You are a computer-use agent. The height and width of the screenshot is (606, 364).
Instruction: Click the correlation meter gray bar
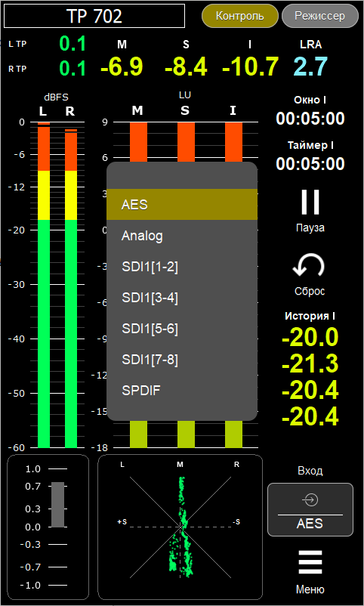tap(58, 504)
